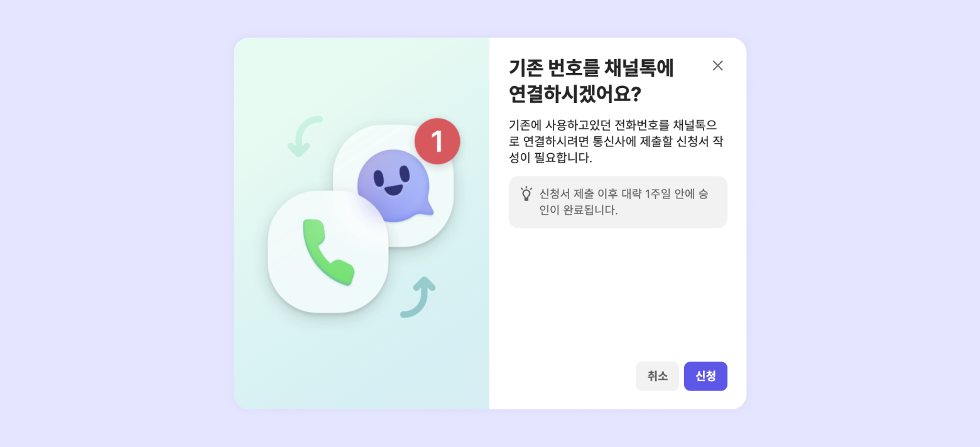Click the light green downward curved arrow
Screen dimensions: 980x447
click(x=305, y=136)
